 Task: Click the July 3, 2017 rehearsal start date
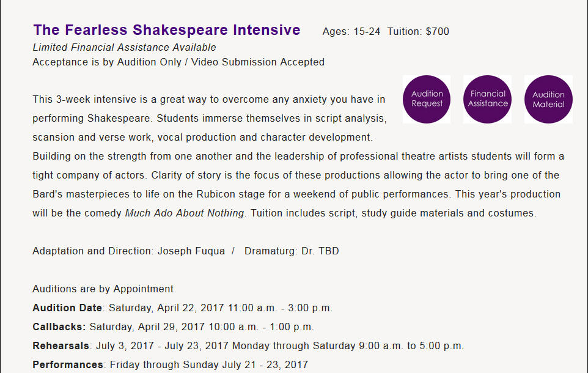coord(122,345)
